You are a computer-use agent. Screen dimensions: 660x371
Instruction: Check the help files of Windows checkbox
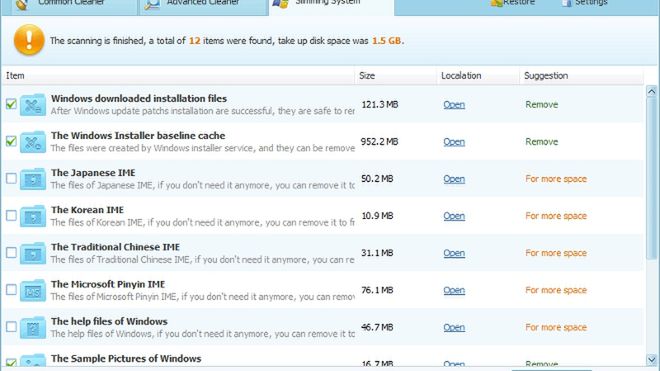[11, 327]
